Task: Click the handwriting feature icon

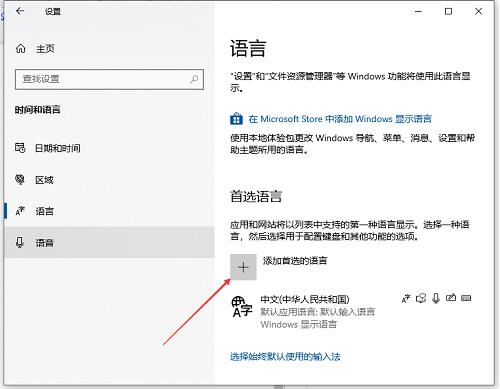Action: pyautogui.click(x=451, y=298)
